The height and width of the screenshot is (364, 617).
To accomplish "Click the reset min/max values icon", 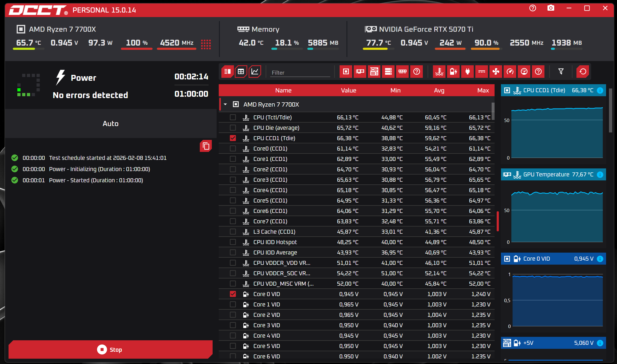I will pyautogui.click(x=583, y=72).
